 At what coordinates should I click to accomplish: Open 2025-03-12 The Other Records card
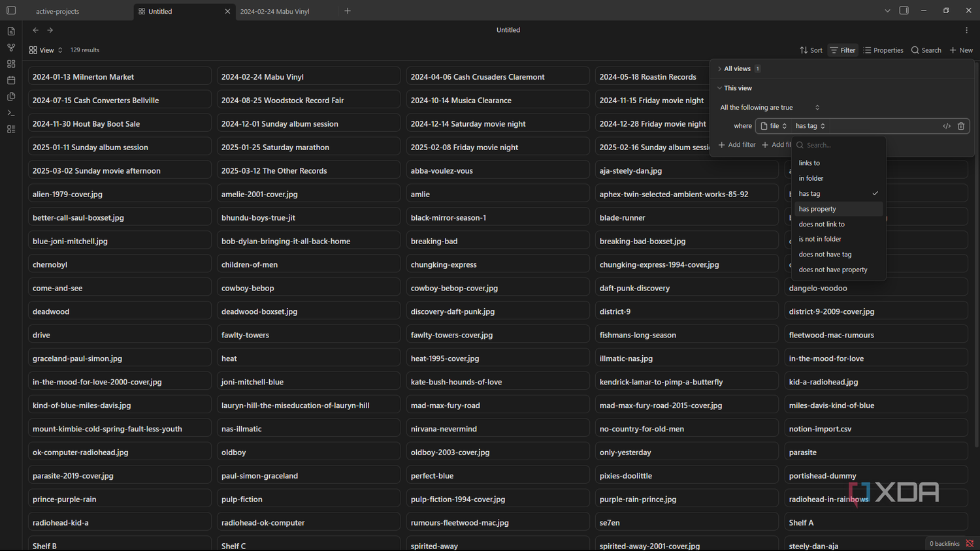click(x=308, y=171)
